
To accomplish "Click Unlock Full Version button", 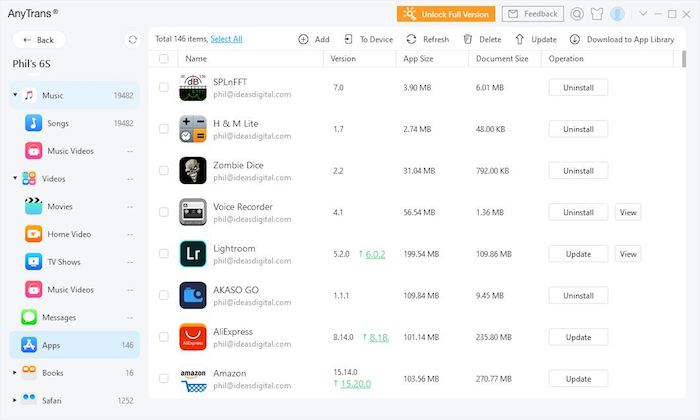I will pos(446,14).
